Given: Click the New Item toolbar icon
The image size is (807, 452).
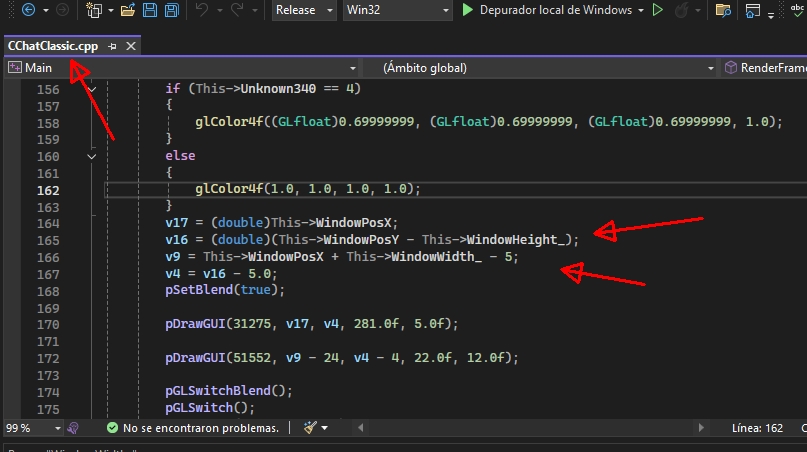Looking at the screenshot, I should pos(94,10).
